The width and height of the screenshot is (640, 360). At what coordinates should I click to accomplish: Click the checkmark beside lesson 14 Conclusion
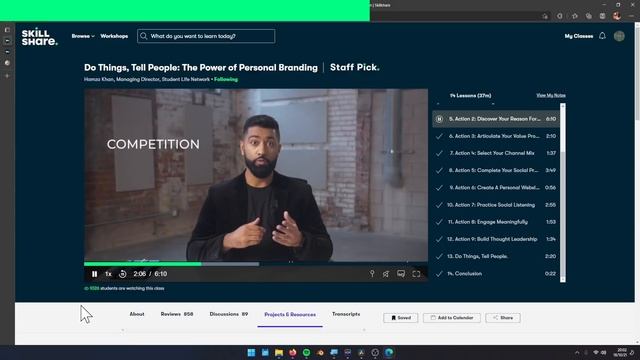pos(439,274)
